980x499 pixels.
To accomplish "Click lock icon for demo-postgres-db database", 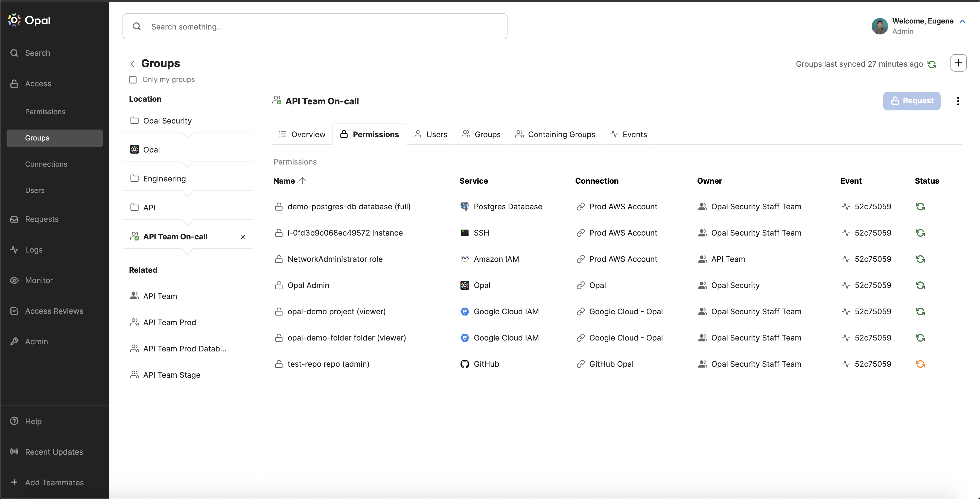I will pos(279,207).
